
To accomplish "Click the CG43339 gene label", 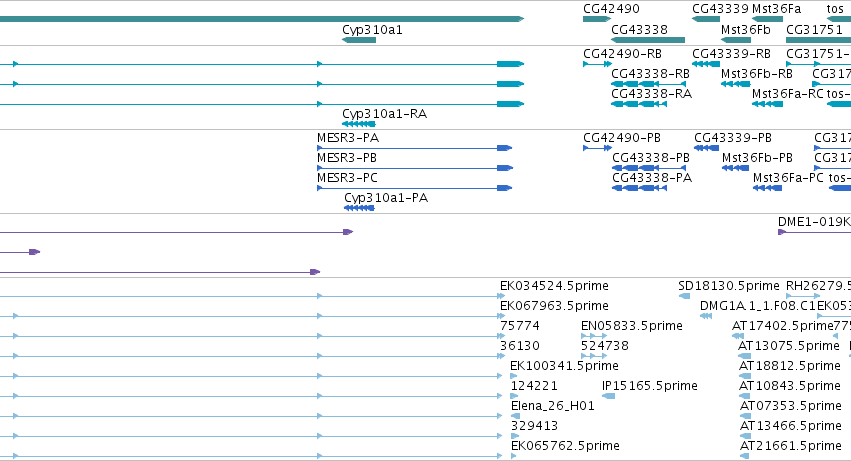I will click(x=720, y=9).
